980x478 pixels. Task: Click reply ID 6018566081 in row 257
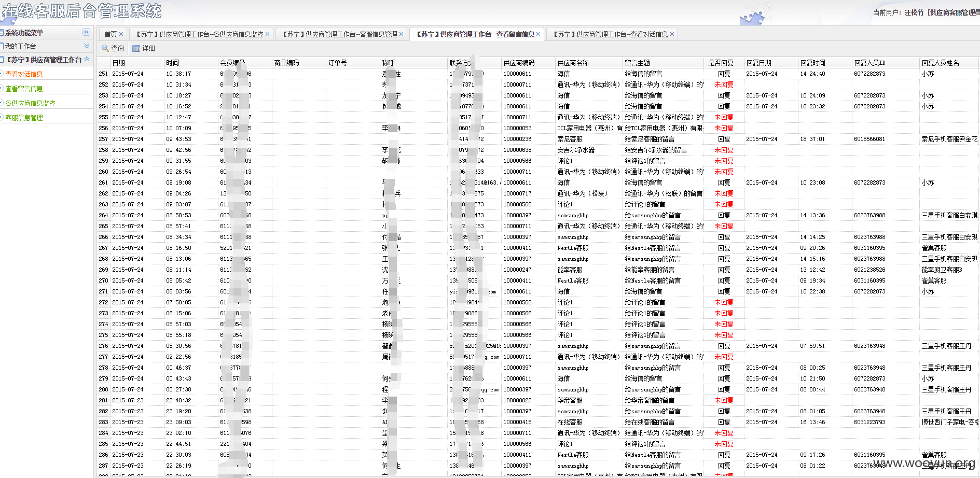coord(869,139)
